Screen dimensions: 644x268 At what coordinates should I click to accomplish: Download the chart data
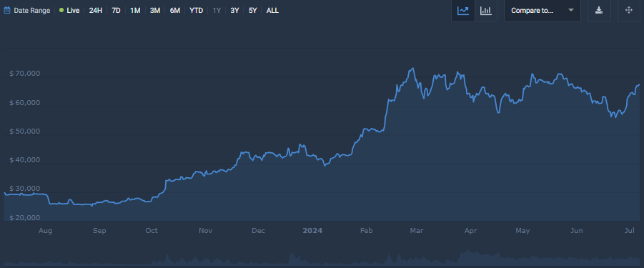coord(599,11)
